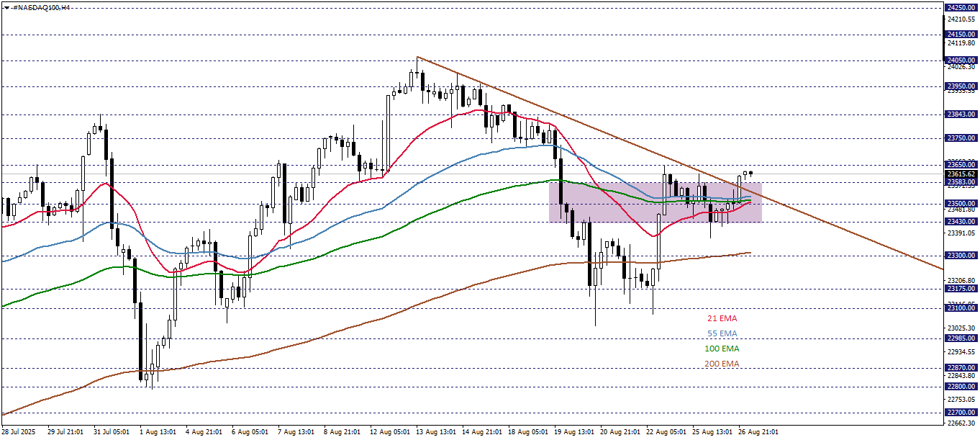Select the 22870.00 horizontal level price label
The image size is (980, 440).
(x=961, y=368)
